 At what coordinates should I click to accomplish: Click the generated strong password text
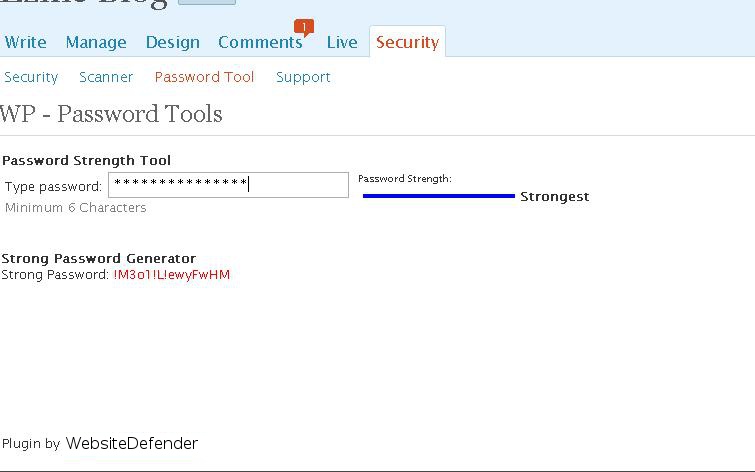171,275
